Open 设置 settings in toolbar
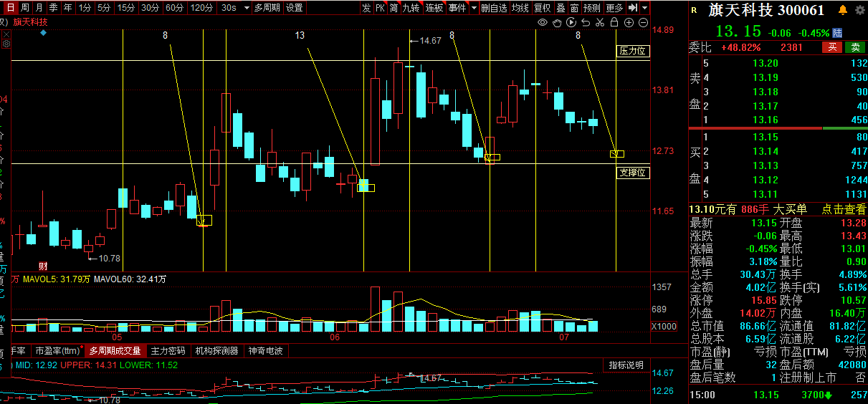Viewport: 868px width, 404px height. coord(295,8)
